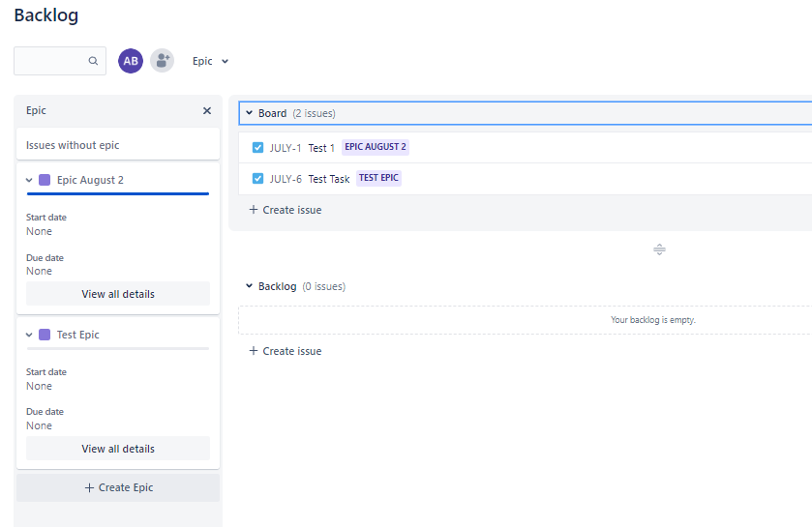Screen dimensions: 812x527
Task: Collapse the Board sprint section
Action: [x=249, y=113]
